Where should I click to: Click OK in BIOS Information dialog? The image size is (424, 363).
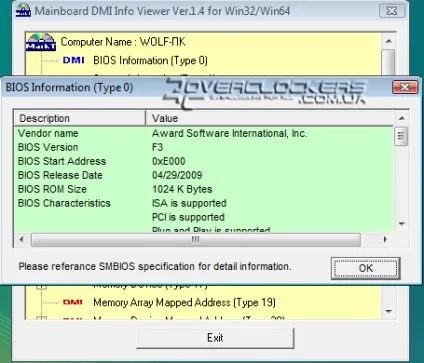pos(365,268)
